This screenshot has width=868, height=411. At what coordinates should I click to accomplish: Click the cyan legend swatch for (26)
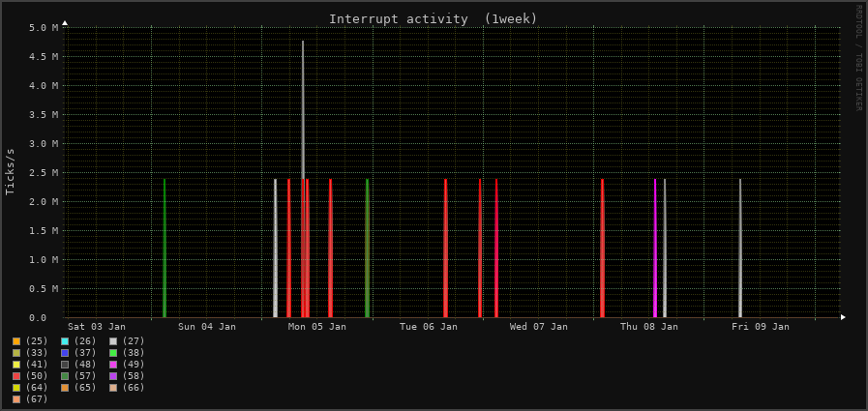point(65,341)
